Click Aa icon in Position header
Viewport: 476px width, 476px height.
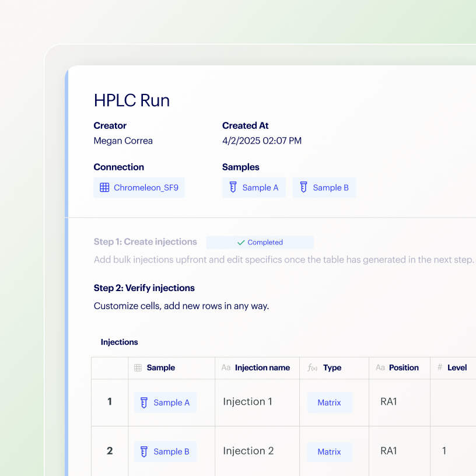[380, 368]
